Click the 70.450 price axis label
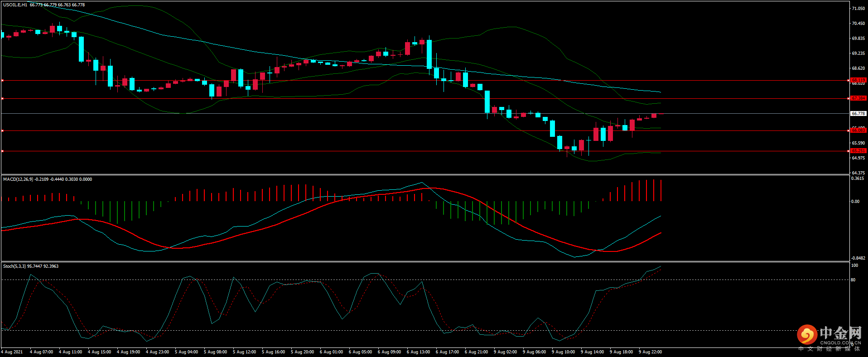 tap(858, 24)
